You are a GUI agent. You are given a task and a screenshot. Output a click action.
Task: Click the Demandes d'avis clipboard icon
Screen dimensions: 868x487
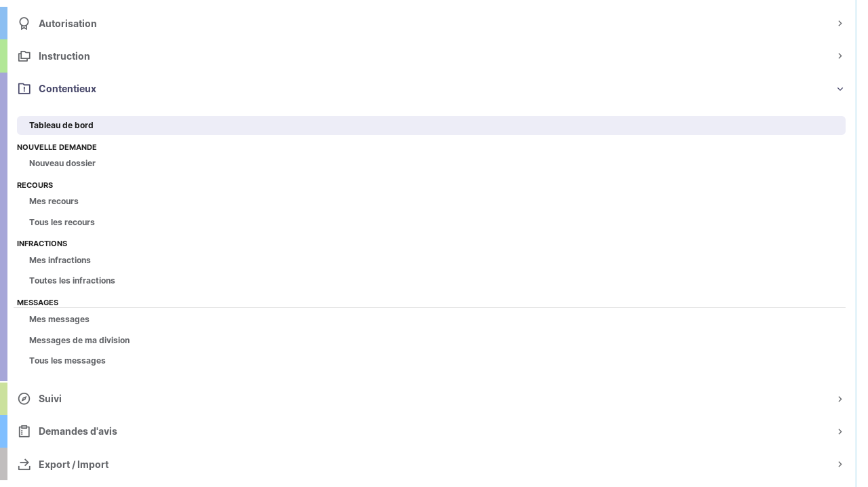coord(24,431)
